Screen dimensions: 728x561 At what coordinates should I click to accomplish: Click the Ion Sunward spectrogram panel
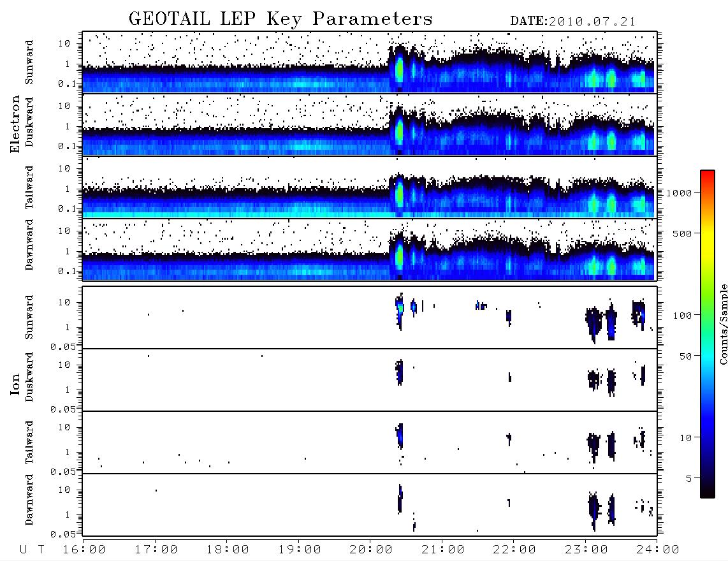tap(370, 317)
